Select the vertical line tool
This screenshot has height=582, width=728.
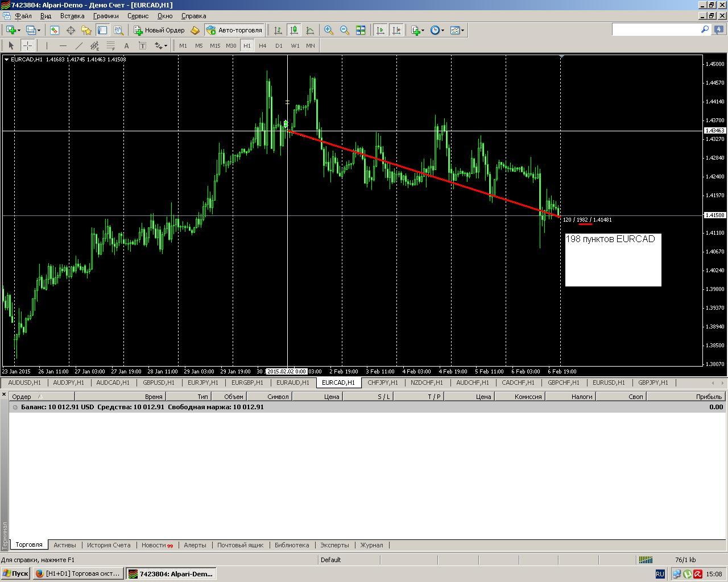coord(47,45)
